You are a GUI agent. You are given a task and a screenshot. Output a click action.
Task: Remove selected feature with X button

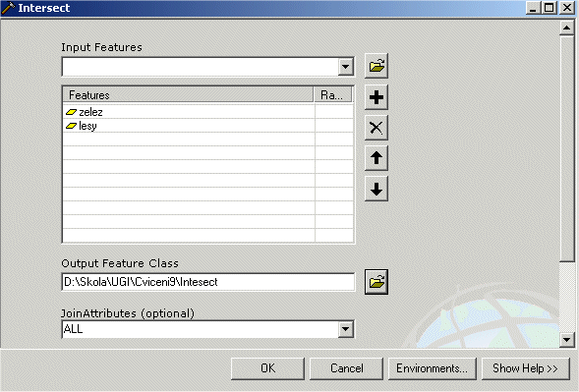tap(376, 128)
